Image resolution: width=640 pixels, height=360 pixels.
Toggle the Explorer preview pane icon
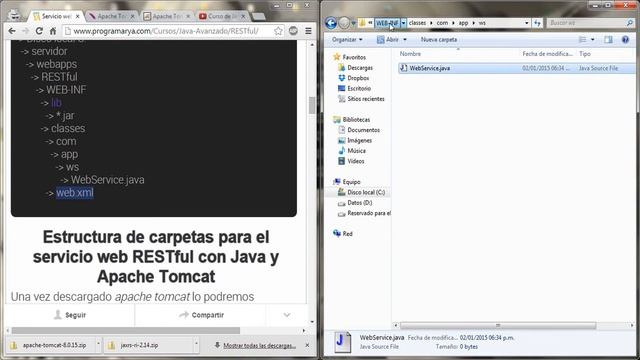[608, 40]
